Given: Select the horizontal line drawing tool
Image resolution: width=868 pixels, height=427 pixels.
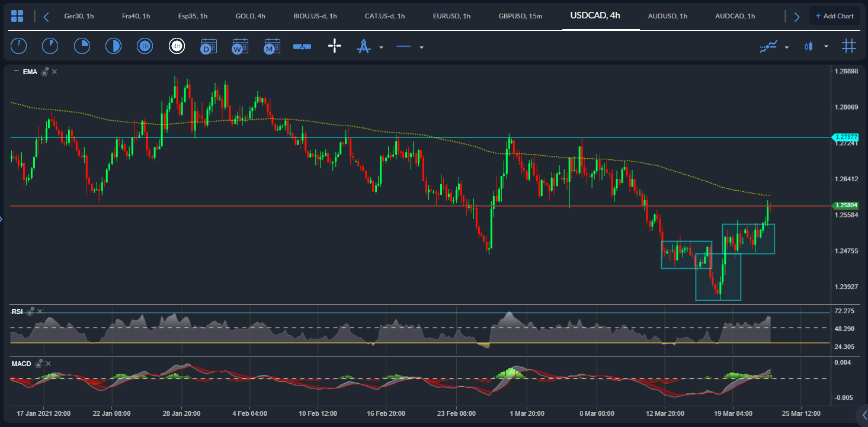Looking at the screenshot, I should [x=403, y=46].
